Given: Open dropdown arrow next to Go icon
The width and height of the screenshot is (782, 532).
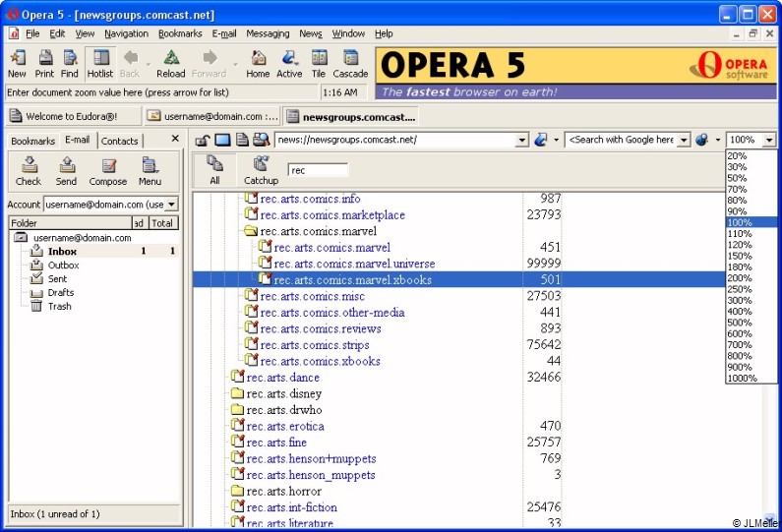Looking at the screenshot, I should coord(556,140).
